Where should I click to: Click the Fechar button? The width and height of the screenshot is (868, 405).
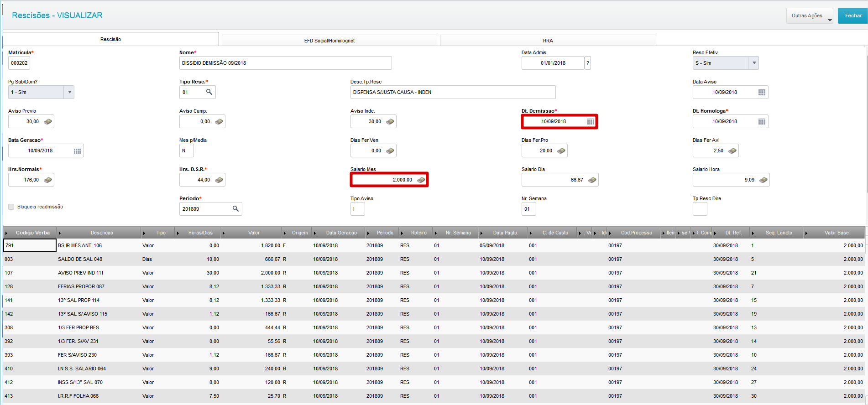[853, 16]
